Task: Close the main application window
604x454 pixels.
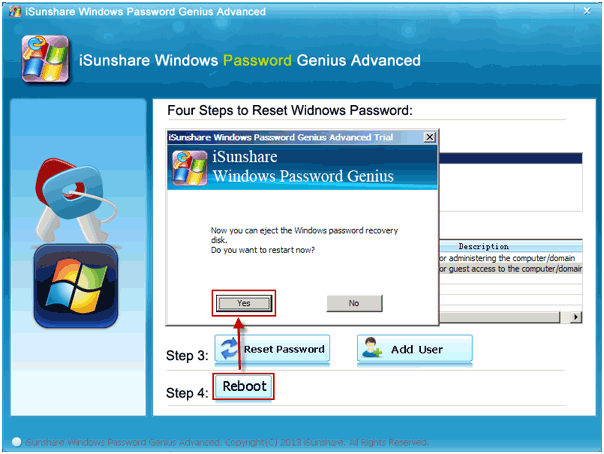Action: 587,11
